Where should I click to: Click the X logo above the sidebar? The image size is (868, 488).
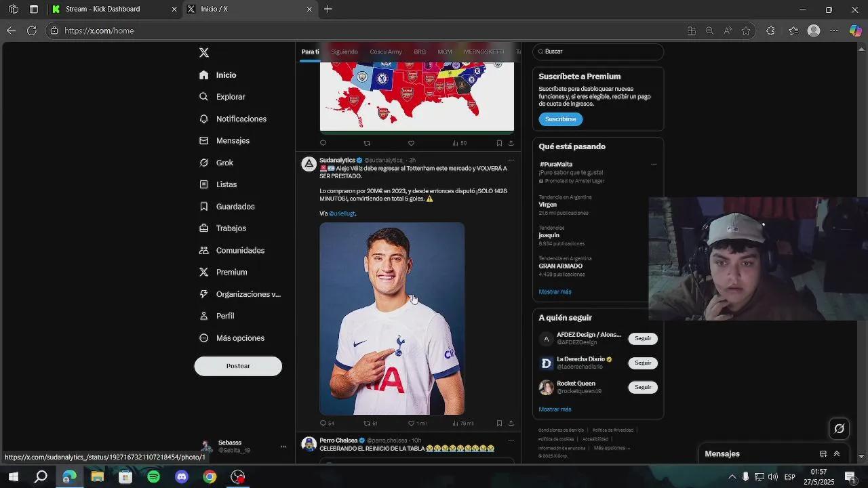click(204, 53)
